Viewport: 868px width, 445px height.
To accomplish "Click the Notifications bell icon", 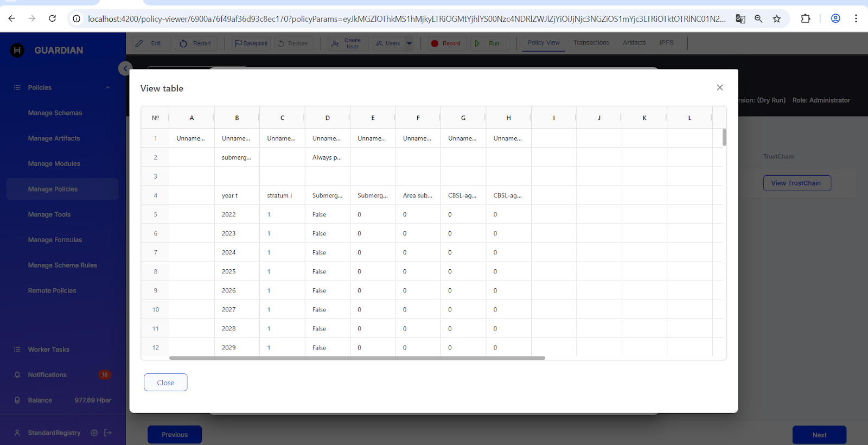I will (x=17, y=375).
